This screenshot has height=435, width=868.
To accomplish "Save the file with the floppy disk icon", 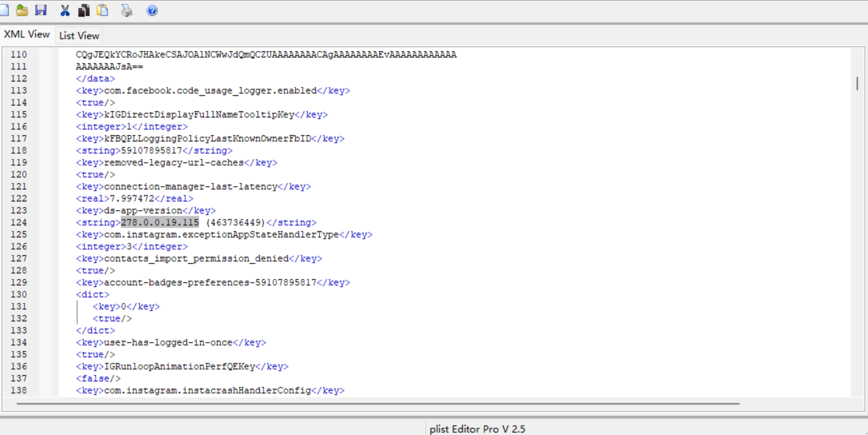I will coord(41,10).
